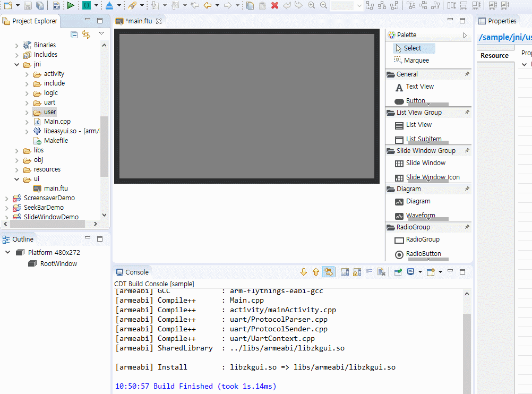Viewport: 532px width, 394px height.
Task: Click the Display Selected Console icon
Action: click(x=410, y=272)
